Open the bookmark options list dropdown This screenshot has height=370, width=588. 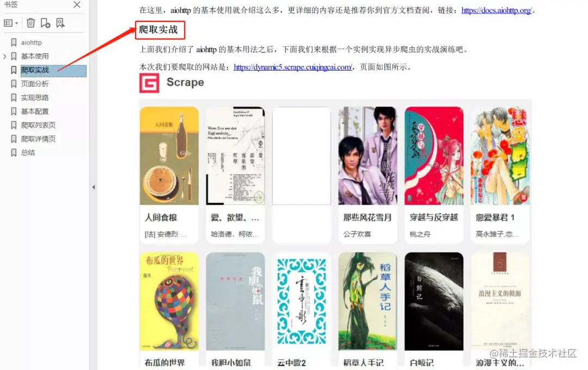click(11, 23)
